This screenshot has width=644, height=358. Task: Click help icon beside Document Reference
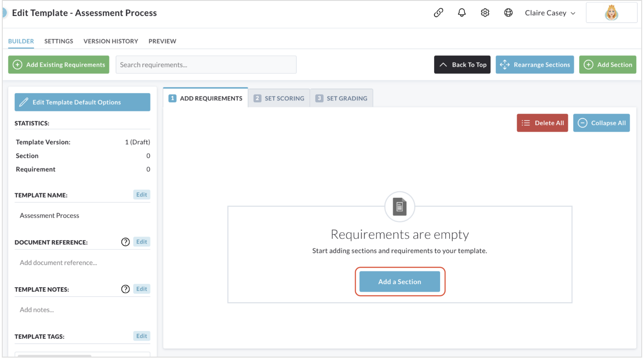click(x=125, y=242)
